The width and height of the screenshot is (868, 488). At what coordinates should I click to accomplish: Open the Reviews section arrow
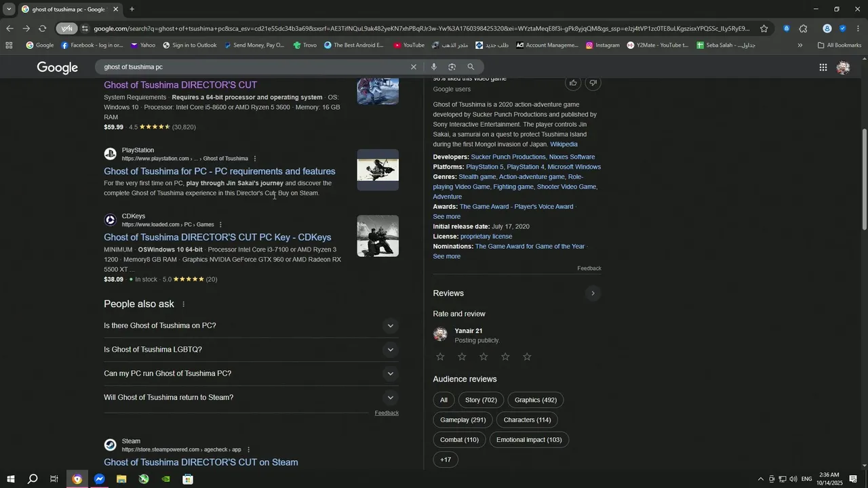click(x=593, y=293)
